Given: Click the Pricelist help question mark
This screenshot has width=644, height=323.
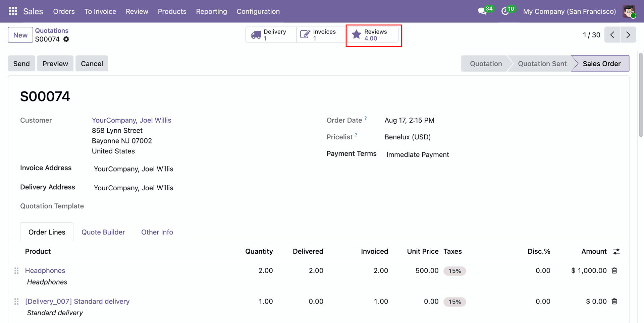Looking at the screenshot, I should pos(356,135).
